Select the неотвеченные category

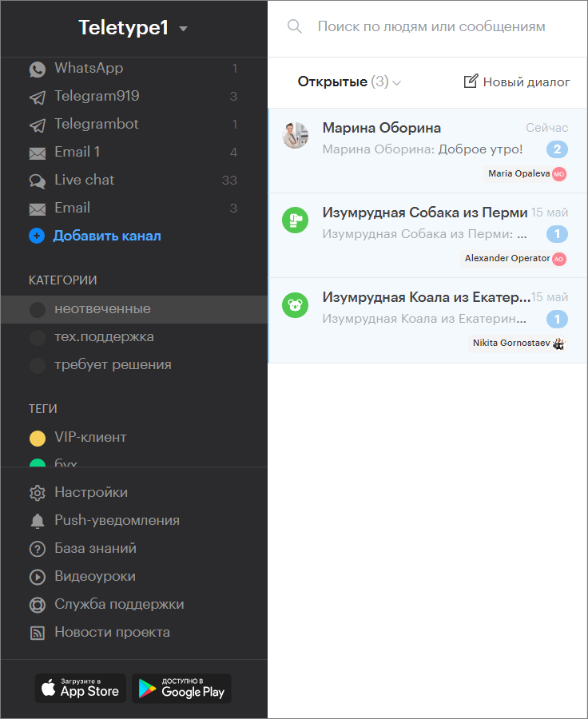134,309
